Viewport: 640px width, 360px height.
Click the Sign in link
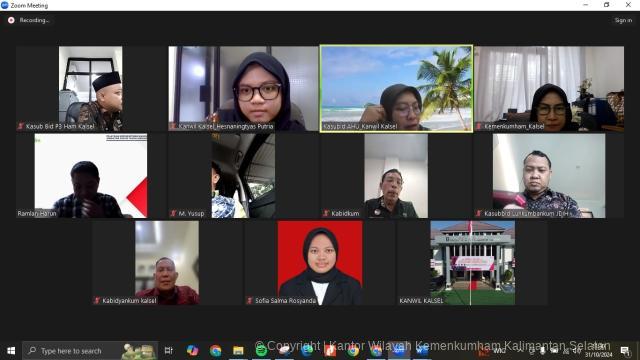point(623,20)
